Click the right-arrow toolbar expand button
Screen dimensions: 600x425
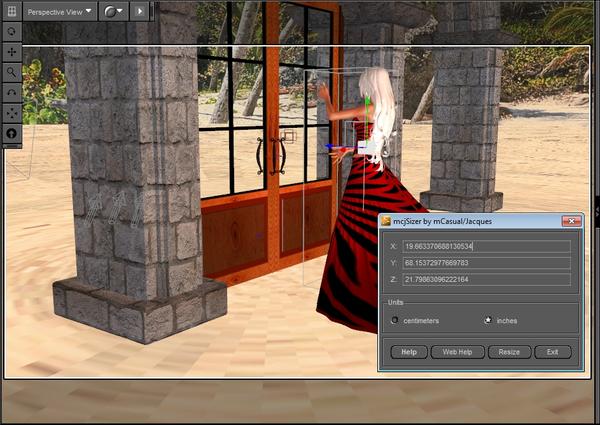coord(140,12)
